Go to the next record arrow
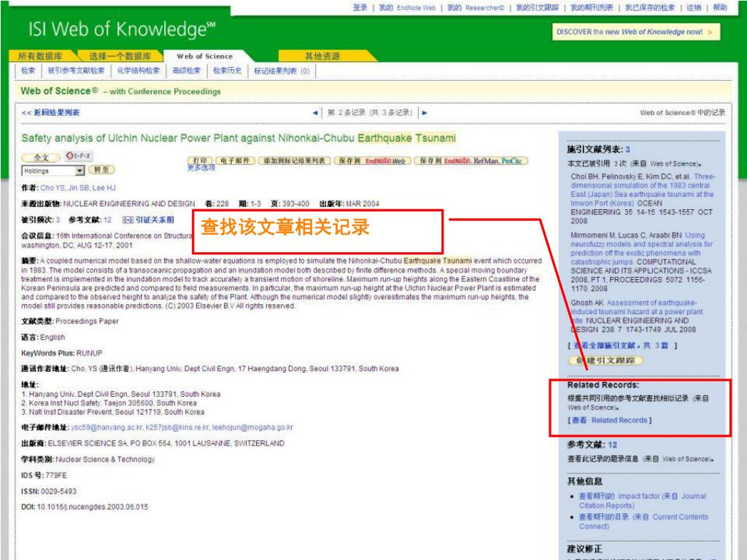This screenshot has width=747, height=560. click(425, 113)
